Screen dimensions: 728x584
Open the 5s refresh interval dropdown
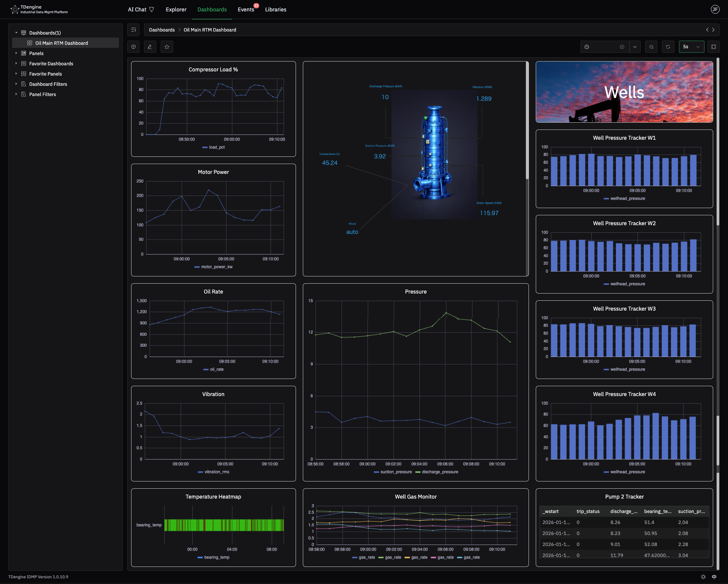click(691, 47)
